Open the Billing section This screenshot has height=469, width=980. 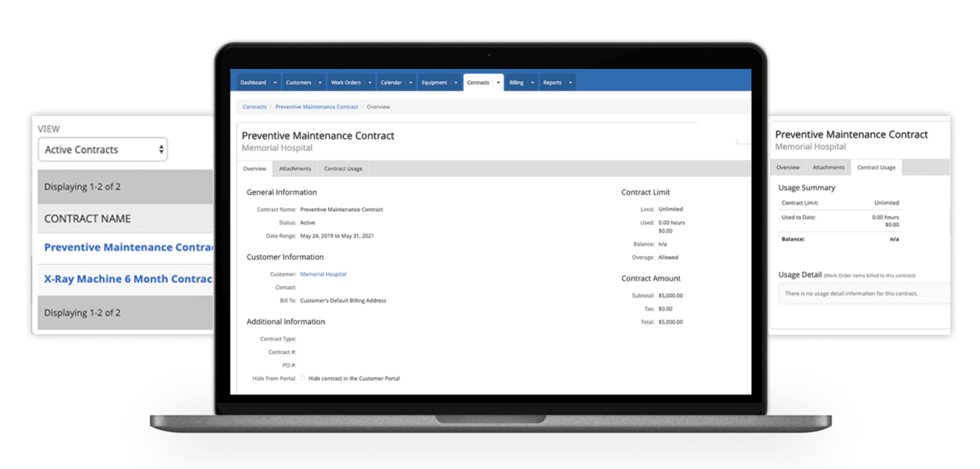tap(518, 82)
